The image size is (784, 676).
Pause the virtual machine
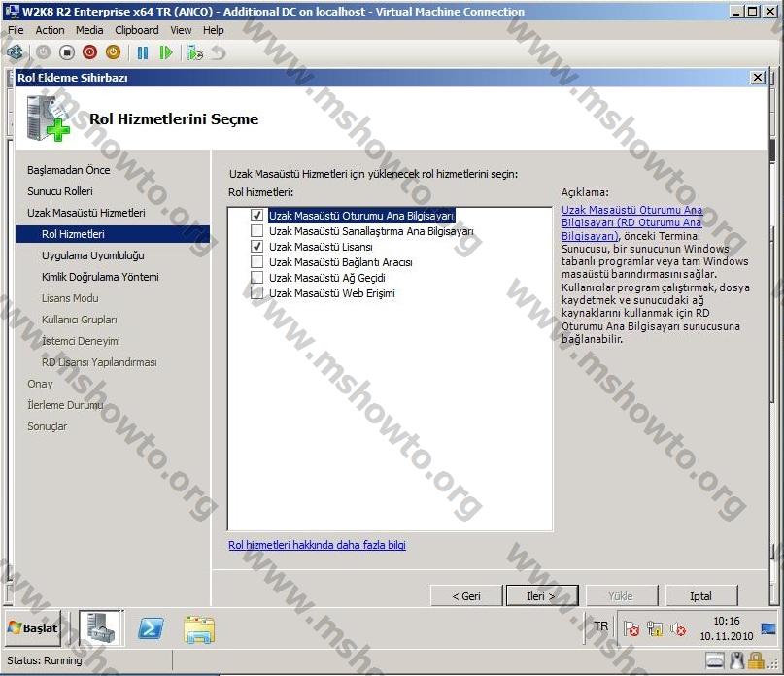[x=143, y=52]
